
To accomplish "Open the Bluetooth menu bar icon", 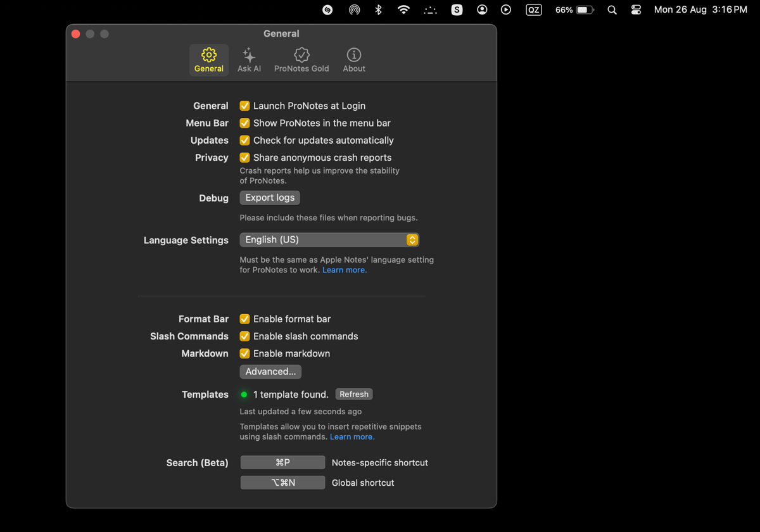I will 379,9.
